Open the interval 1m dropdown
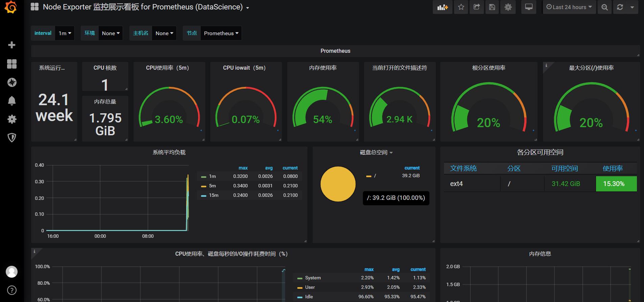The image size is (644, 302). (x=65, y=33)
